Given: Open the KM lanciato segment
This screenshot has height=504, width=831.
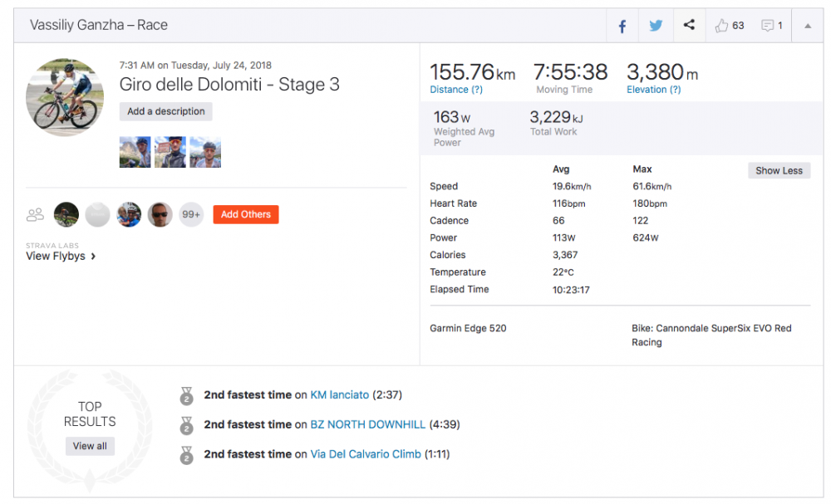Looking at the screenshot, I should click(339, 395).
